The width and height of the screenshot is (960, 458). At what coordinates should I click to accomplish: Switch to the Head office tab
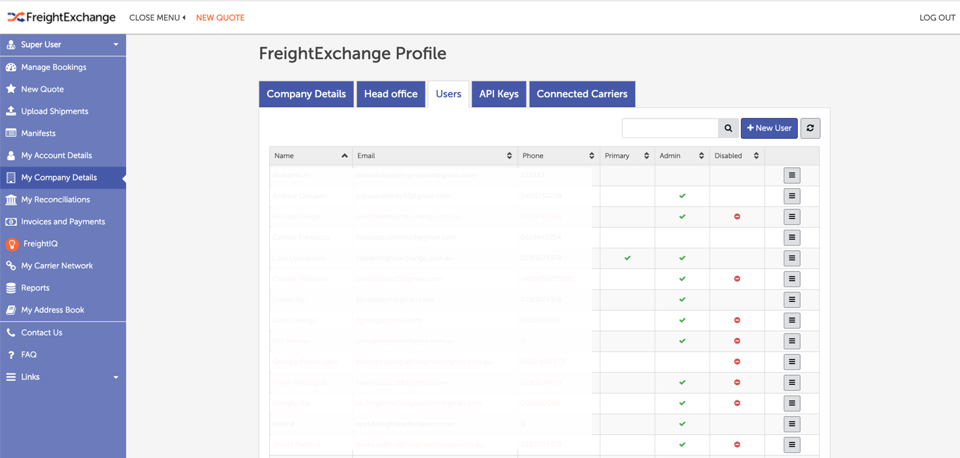(x=391, y=94)
